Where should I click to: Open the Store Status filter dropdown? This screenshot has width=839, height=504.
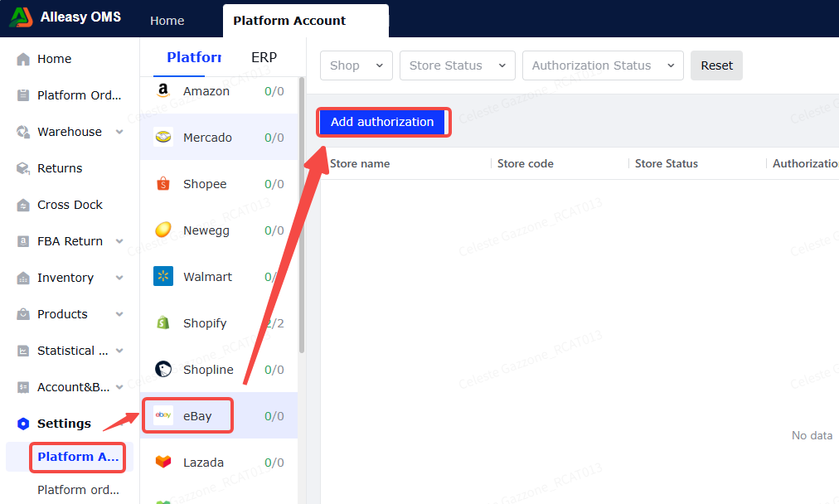point(458,65)
